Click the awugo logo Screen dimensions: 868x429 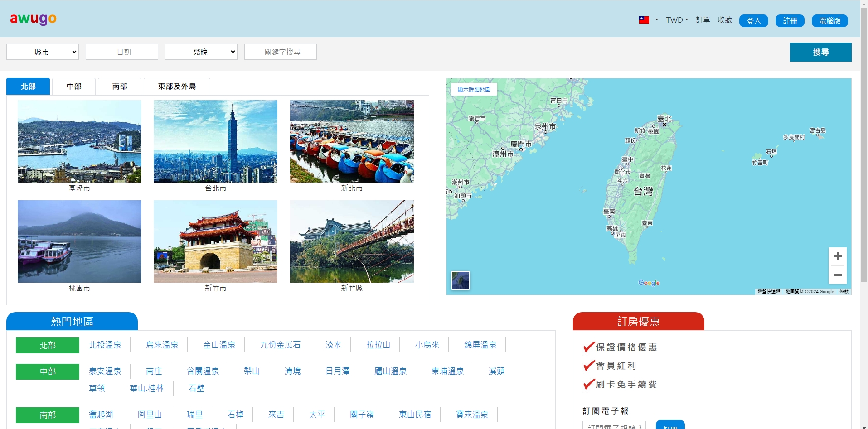33,19
